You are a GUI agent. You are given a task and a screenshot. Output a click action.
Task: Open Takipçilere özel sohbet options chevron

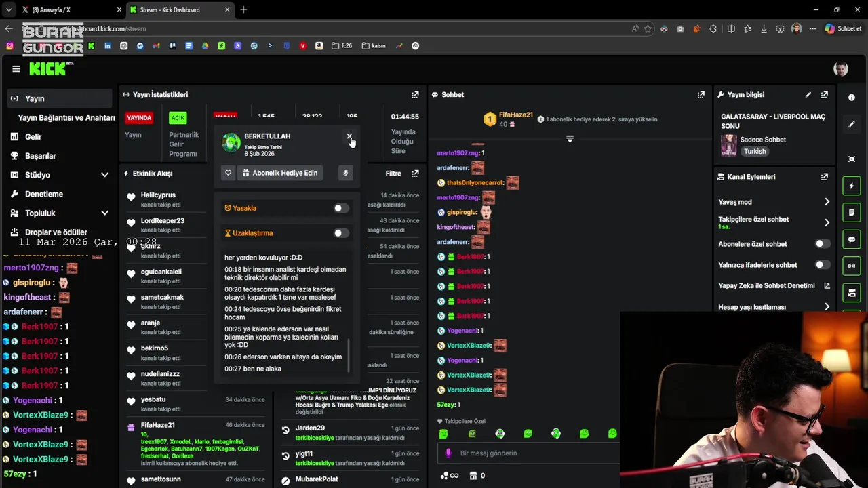click(x=827, y=222)
